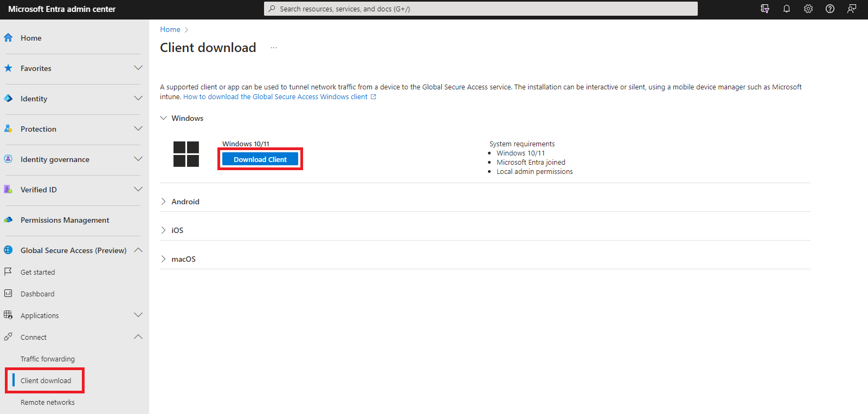Expand the Protection section chevron
The height and width of the screenshot is (414, 868).
(x=138, y=129)
